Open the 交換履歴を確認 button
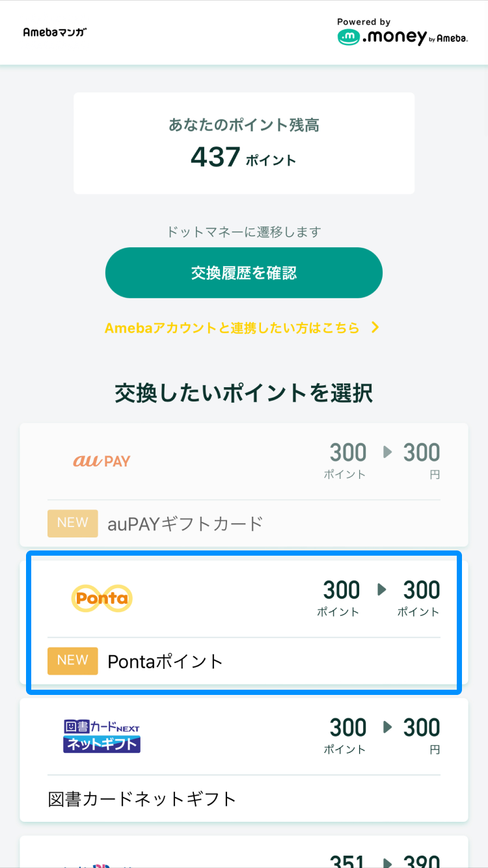 click(244, 273)
